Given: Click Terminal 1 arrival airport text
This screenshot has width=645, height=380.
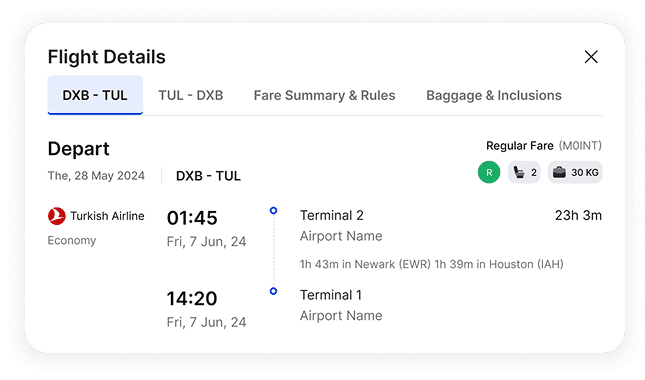Looking at the screenshot, I should (x=331, y=295).
